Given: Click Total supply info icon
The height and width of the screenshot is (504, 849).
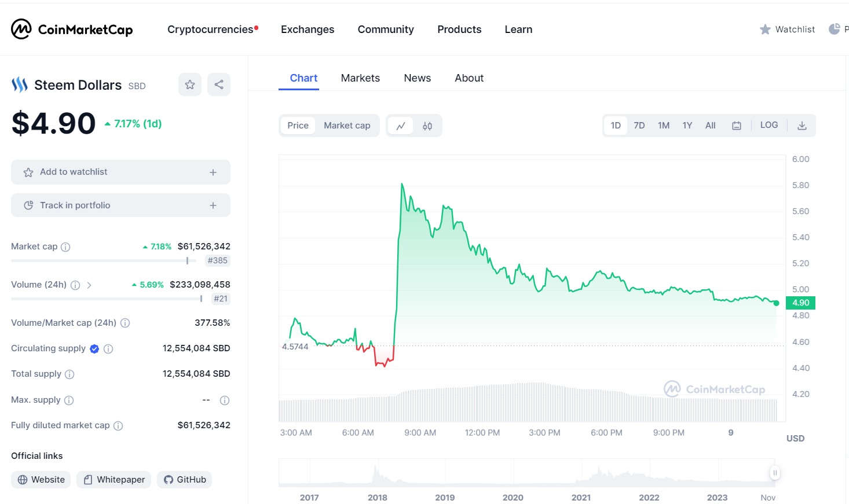Looking at the screenshot, I should coord(69,374).
